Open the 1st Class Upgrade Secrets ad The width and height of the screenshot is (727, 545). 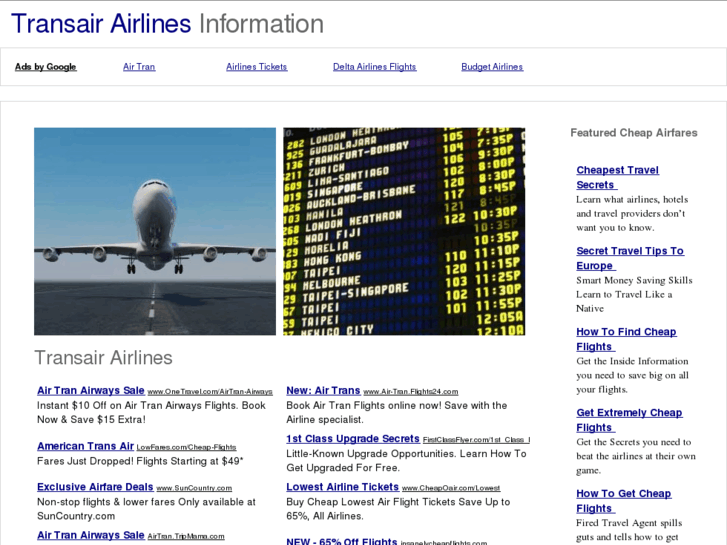pos(353,439)
